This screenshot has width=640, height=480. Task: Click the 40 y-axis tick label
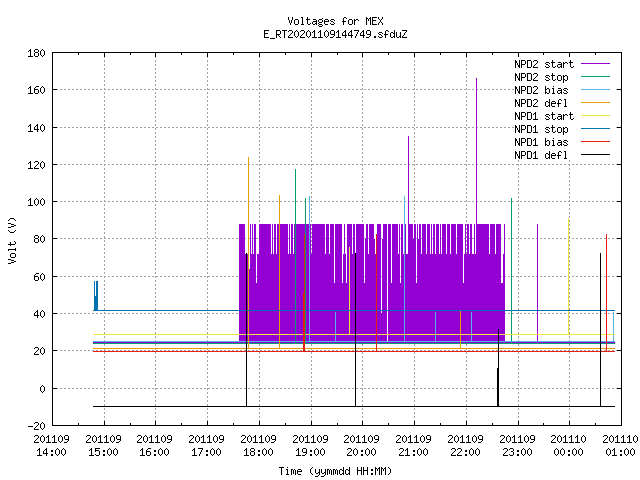(39, 314)
